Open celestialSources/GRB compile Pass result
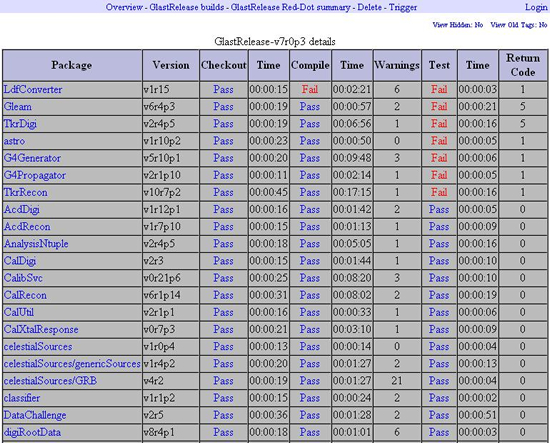This screenshot has width=550, height=443. [310, 381]
